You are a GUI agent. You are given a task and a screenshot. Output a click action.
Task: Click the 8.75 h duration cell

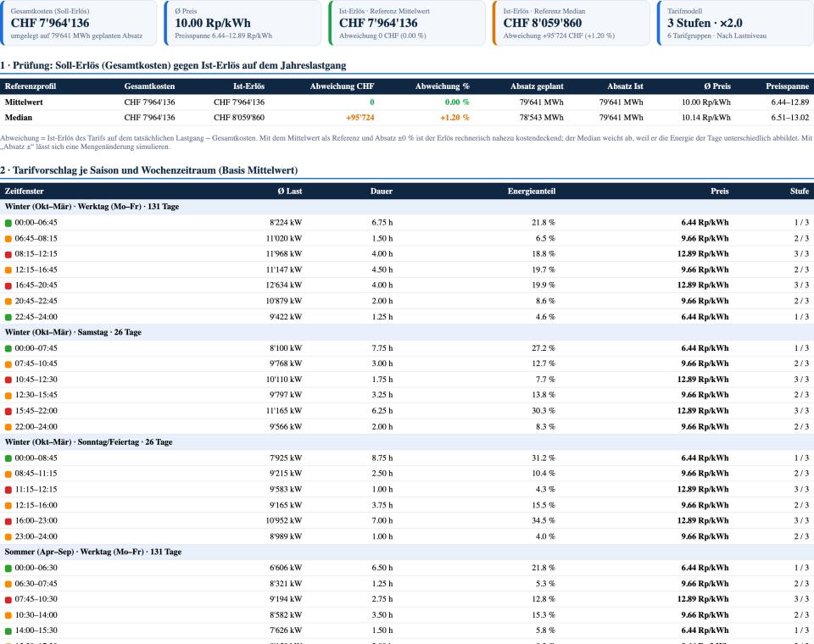point(382,458)
